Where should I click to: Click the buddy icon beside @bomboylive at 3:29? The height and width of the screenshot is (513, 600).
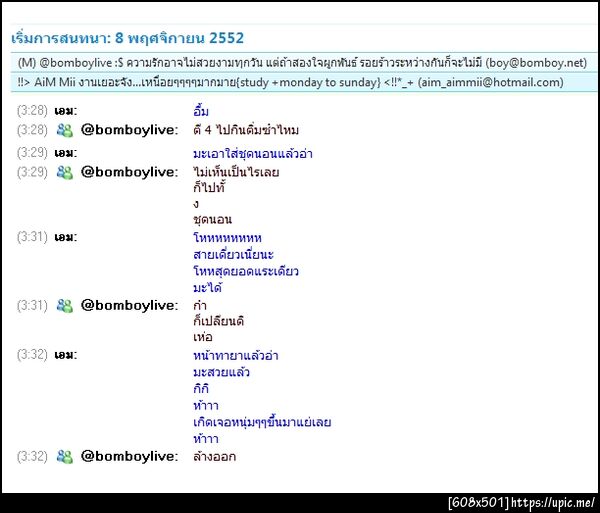tap(65, 172)
